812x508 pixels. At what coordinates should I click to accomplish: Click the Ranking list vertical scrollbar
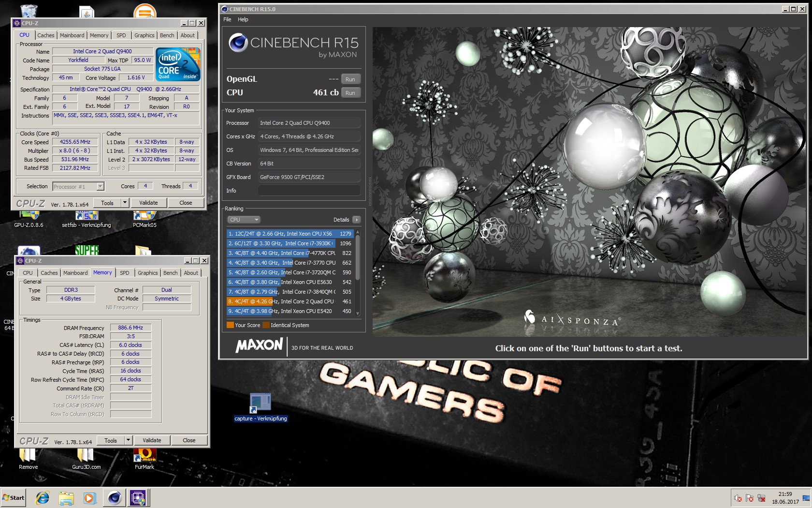point(358,272)
